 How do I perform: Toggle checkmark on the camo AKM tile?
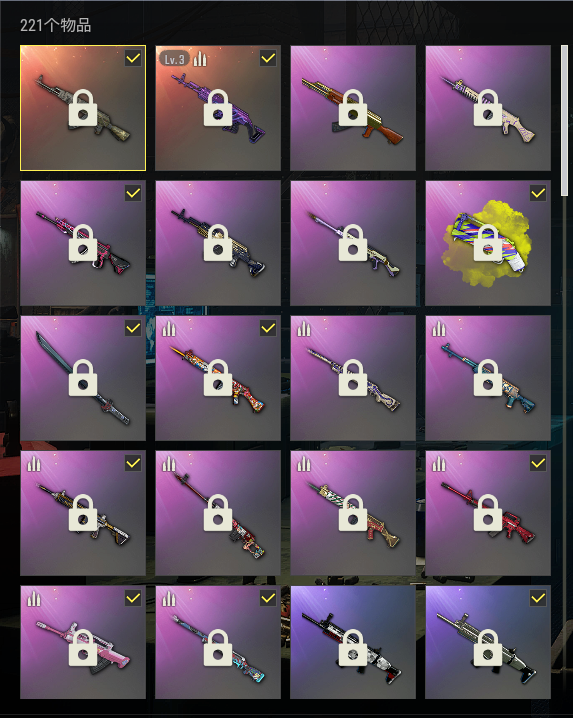(133, 58)
